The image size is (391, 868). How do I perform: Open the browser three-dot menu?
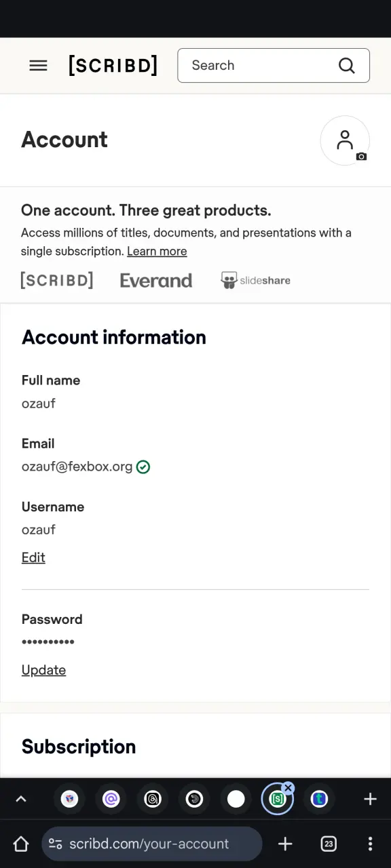pyautogui.click(x=370, y=844)
